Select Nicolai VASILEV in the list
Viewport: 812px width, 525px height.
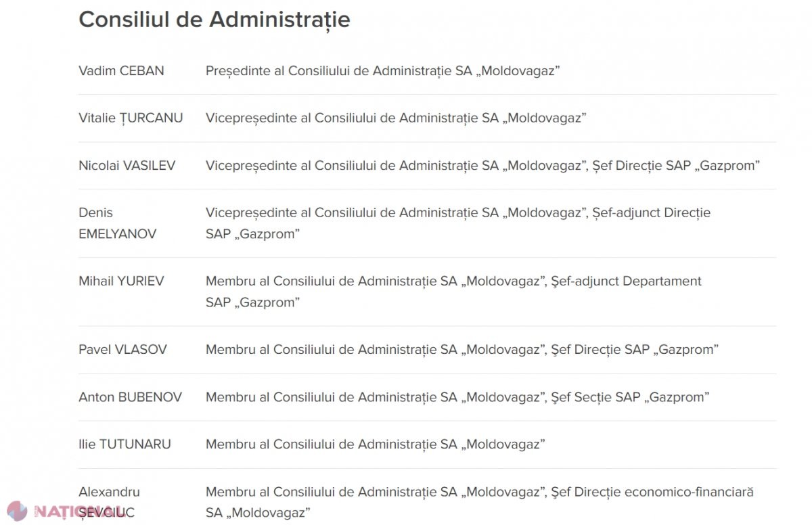click(127, 166)
